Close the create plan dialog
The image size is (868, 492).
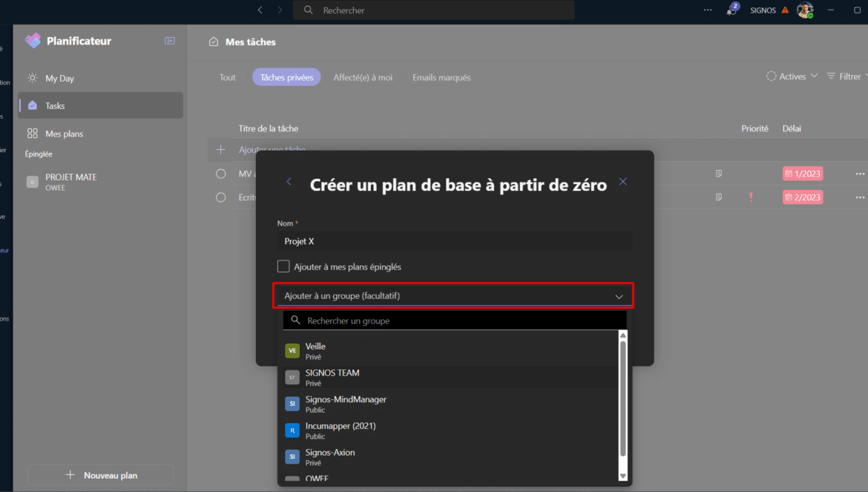(623, 182)
